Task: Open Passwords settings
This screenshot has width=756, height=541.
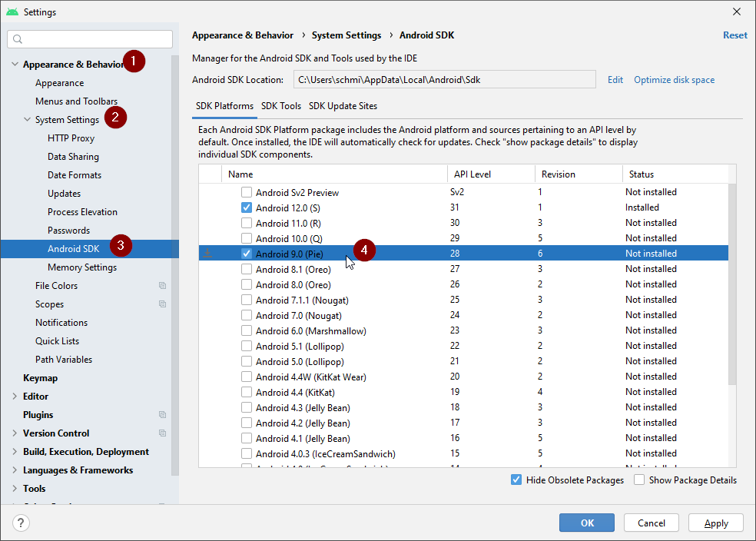Action: tap(68, 231)
